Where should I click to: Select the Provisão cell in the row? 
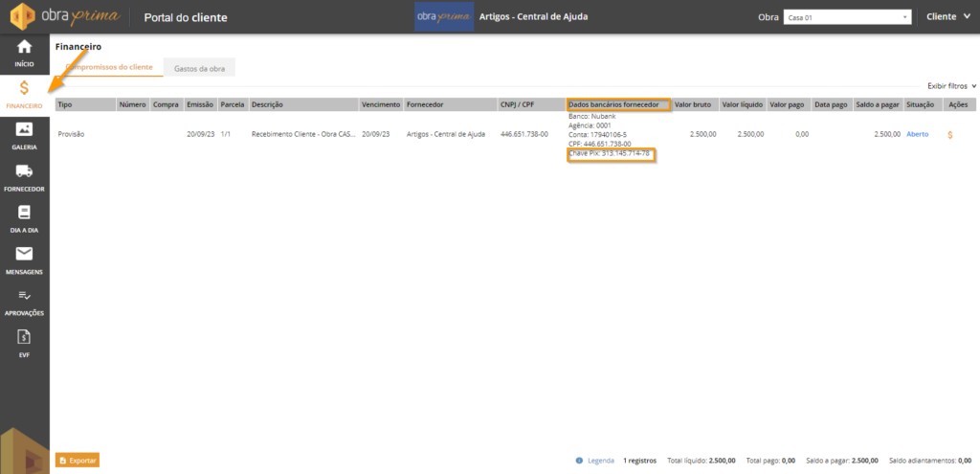70,134
